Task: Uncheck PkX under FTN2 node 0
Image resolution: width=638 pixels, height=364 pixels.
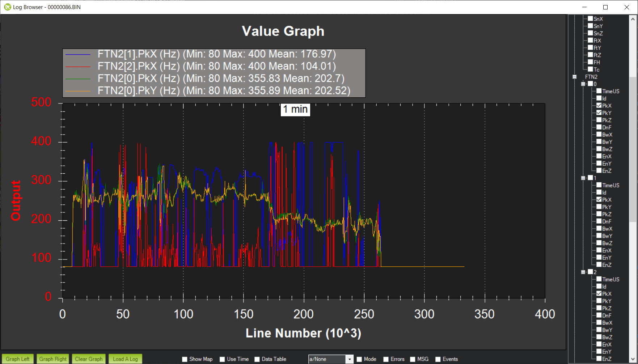Action: point(599,105)
